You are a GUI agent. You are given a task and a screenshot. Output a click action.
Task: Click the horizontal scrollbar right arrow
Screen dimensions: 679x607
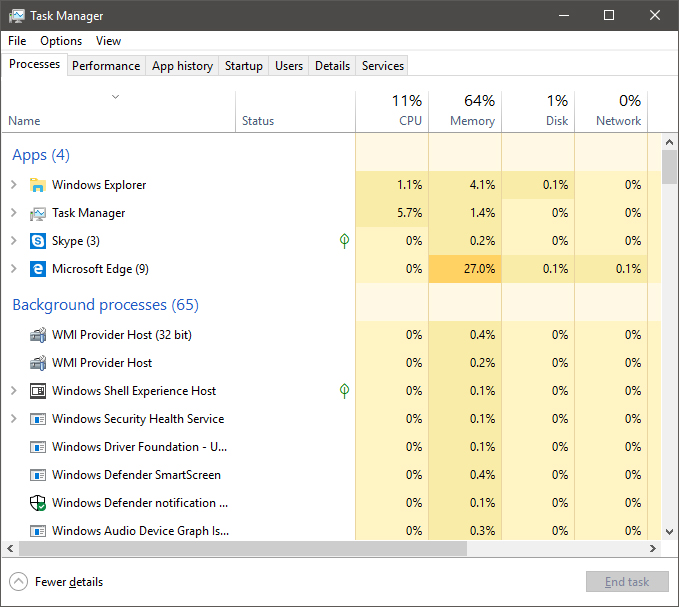[653, 549]
